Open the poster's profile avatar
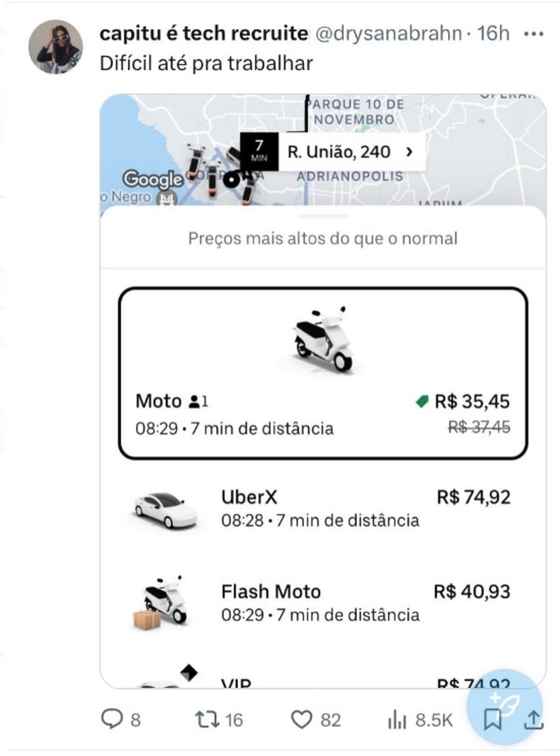The width and height of the screenshot is (560, 756). 55,47
